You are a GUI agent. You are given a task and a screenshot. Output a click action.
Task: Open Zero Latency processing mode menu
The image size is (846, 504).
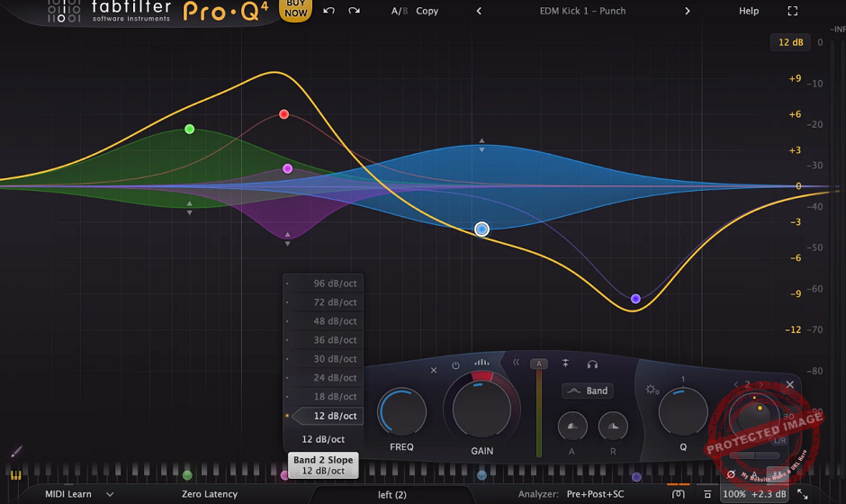coord(210,494)
